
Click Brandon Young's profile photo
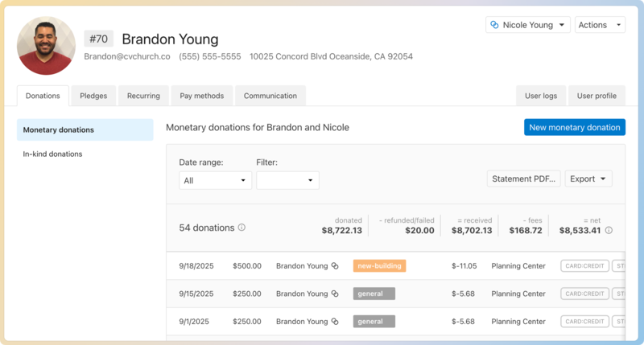tap(46, 46)
